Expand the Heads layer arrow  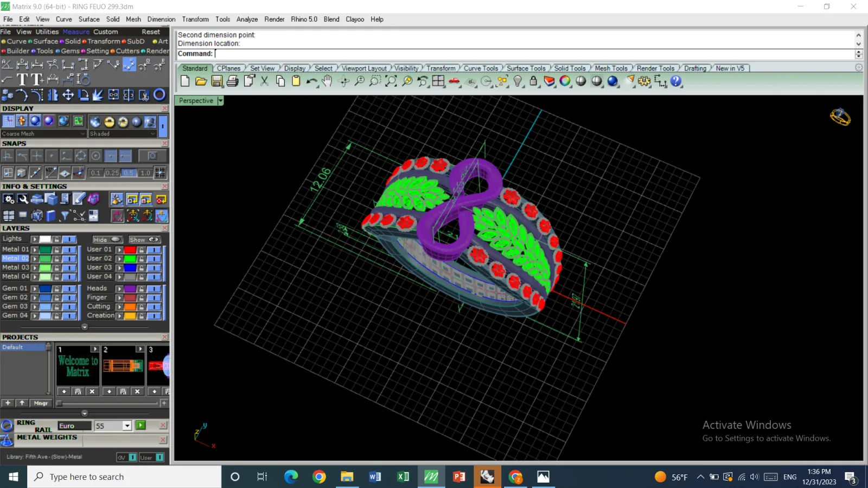[x=119, y=288]
